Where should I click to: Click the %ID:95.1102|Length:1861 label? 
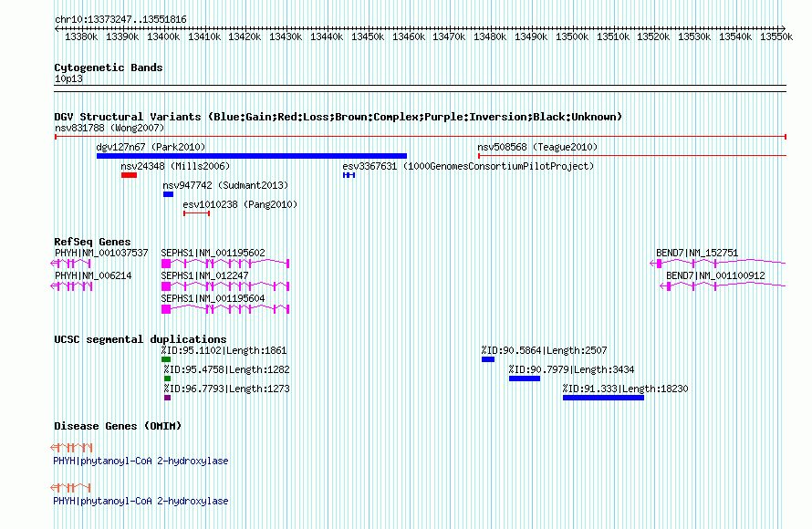pos(224,350)
